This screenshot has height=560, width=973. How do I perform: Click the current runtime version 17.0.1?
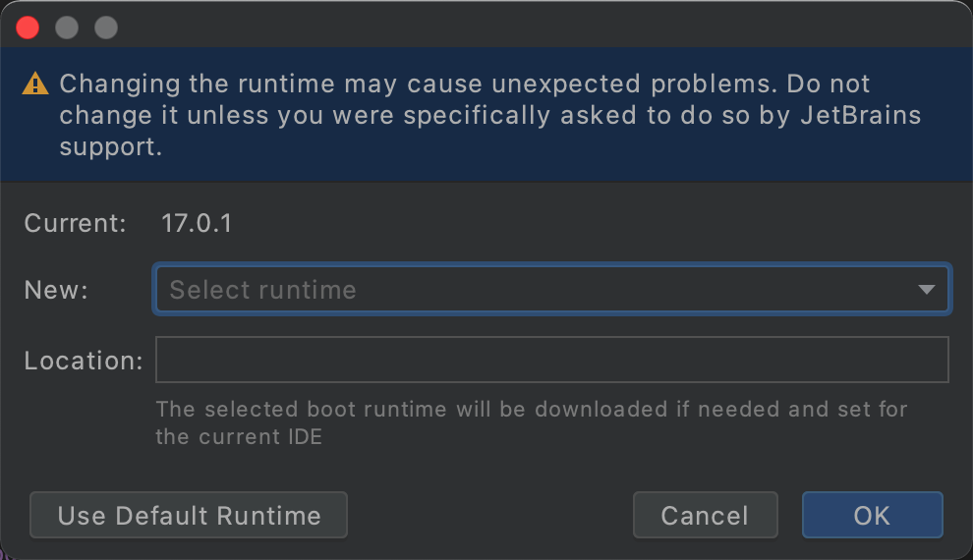click(197, 223)
